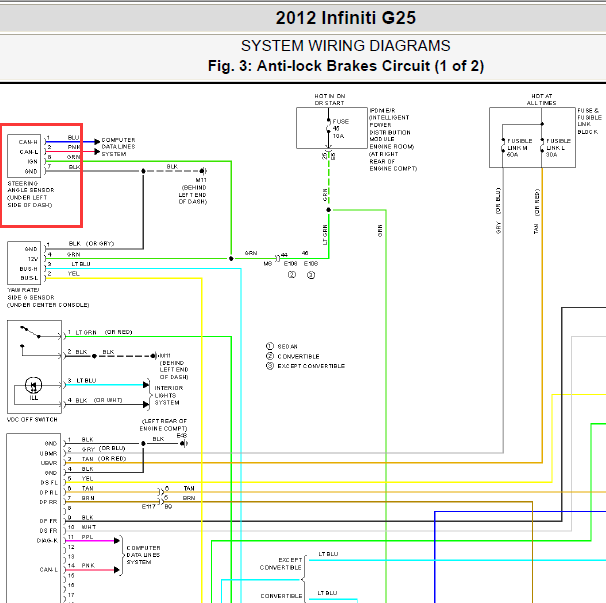
Task: Click the 'GRY (OR BLU)' vertical wire label
Action: point(498,211)
